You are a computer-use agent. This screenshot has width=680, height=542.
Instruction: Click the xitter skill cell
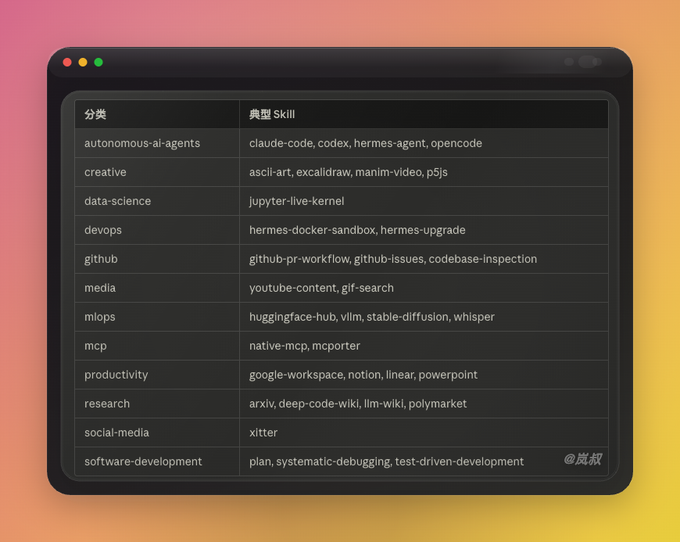(424, 433)
